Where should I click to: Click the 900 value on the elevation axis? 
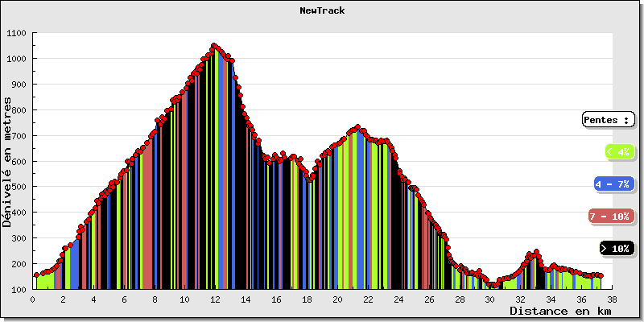19,85
